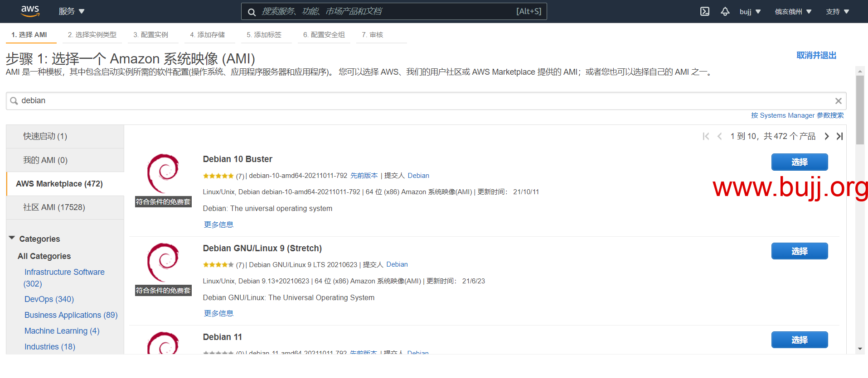The image size is (868, 378).
Task: Click the Debian 11 title
Action: [223, 337]
